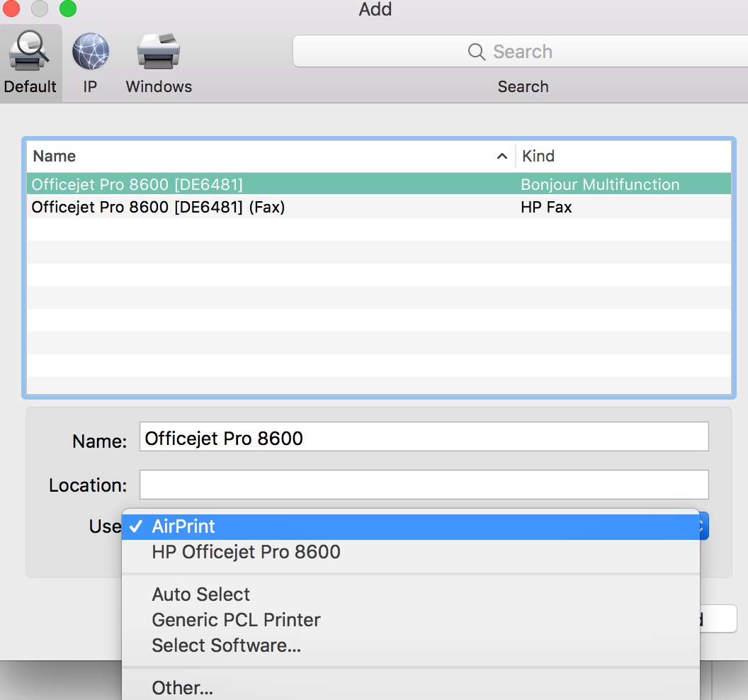Viewport: 748px width, 700px height.
Task: Choose Other from the driver menu
Action: [x=182, y=685]
